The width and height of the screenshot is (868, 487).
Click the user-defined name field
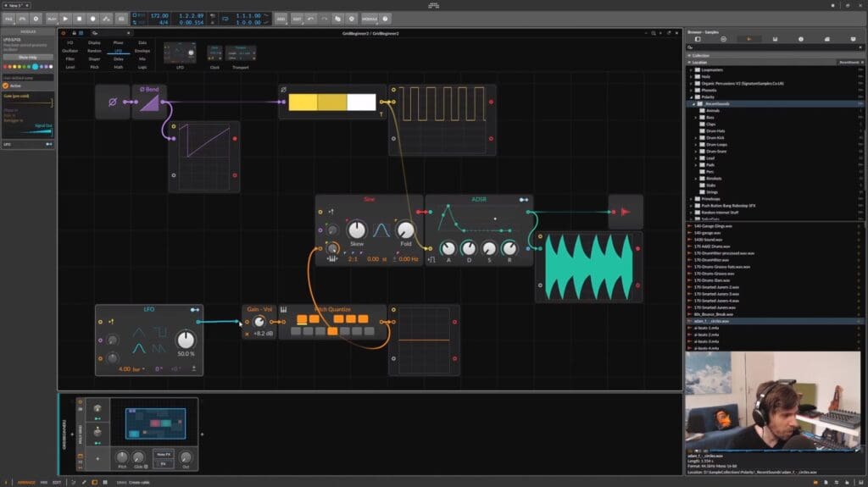click(28, 78)
